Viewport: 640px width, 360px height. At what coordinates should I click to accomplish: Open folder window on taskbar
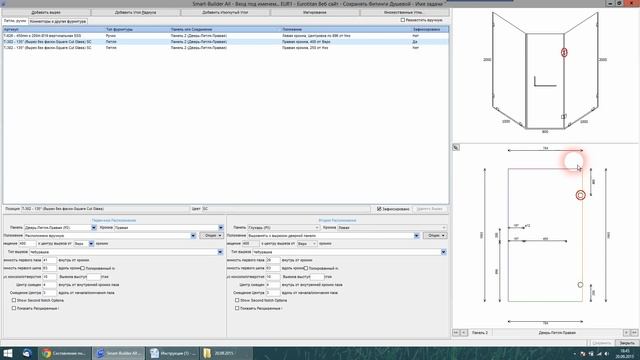[x=226, y=353]
